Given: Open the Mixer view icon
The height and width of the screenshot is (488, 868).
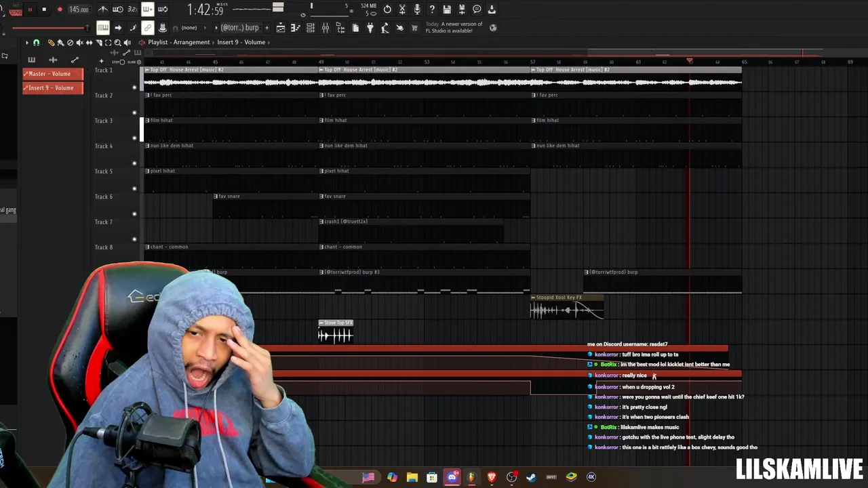Looking at the screenshot, I should (x=325, y=28).
